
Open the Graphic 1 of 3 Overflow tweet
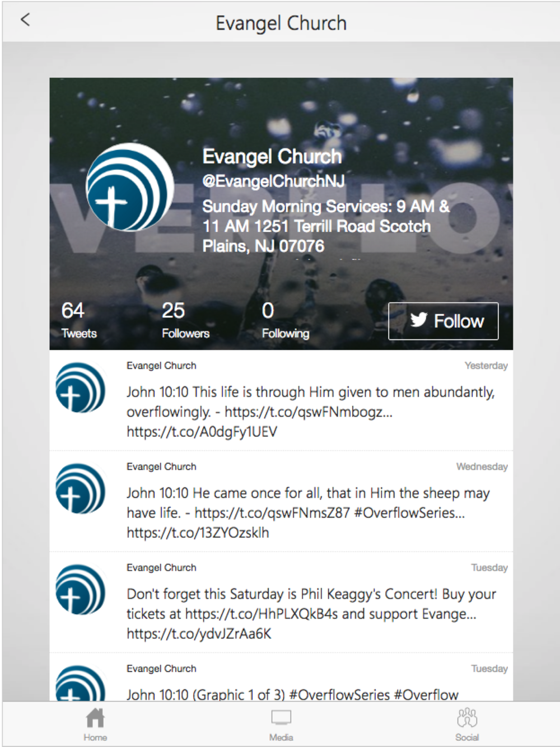click(292, 694)
